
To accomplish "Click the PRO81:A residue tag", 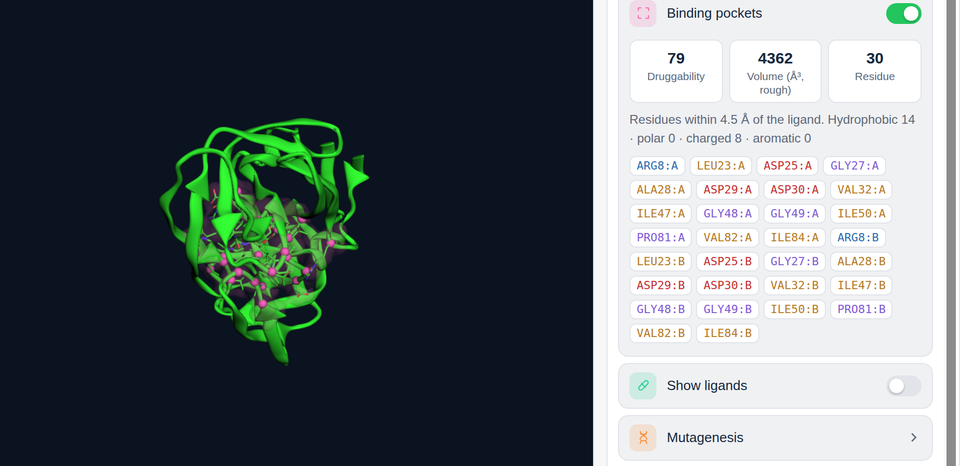I will pos(660,238).
